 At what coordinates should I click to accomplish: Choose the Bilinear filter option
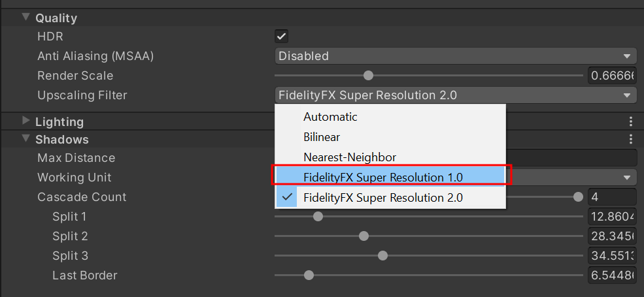pos(322,137)
